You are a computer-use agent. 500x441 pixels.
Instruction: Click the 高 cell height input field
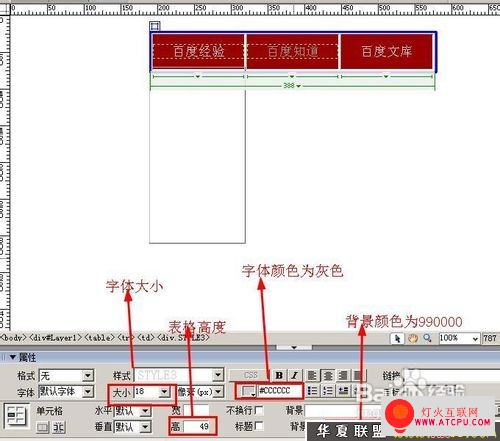[199, 426]
